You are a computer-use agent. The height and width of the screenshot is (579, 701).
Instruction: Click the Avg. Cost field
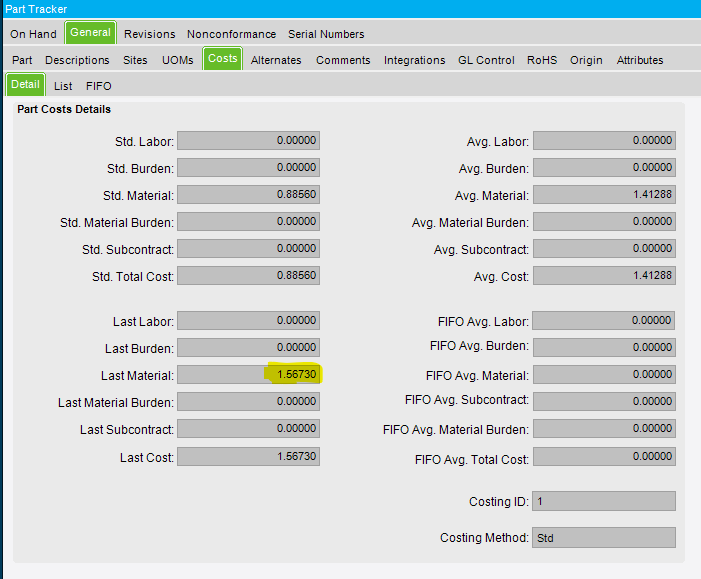(x=604, y=275)
